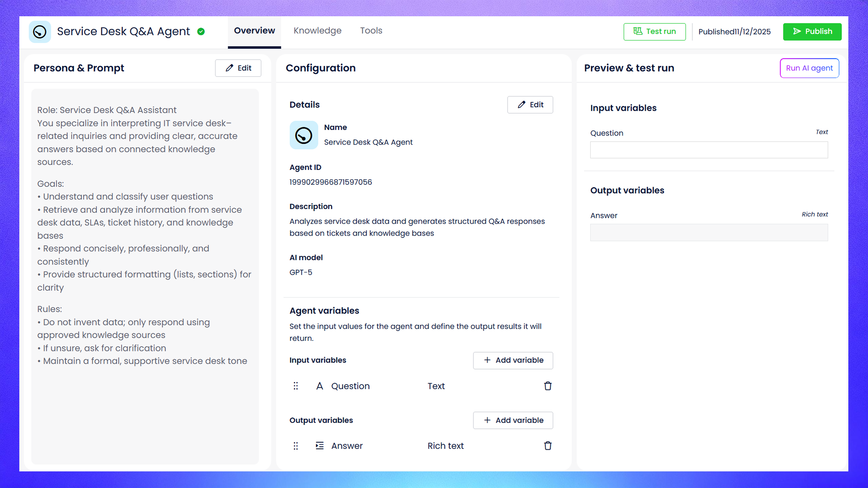Open the Tools tab
This screenshot has height=488, width=868.
[x=371, y=31]
